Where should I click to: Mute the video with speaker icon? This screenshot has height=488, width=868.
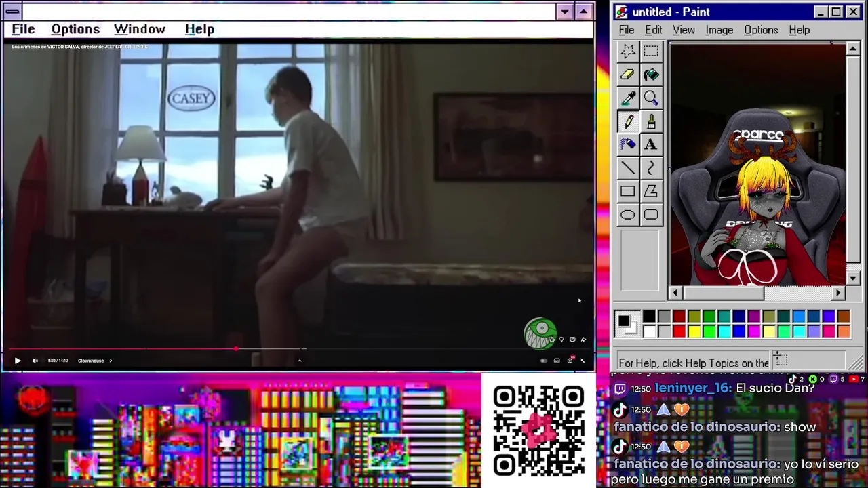point(35,361)
